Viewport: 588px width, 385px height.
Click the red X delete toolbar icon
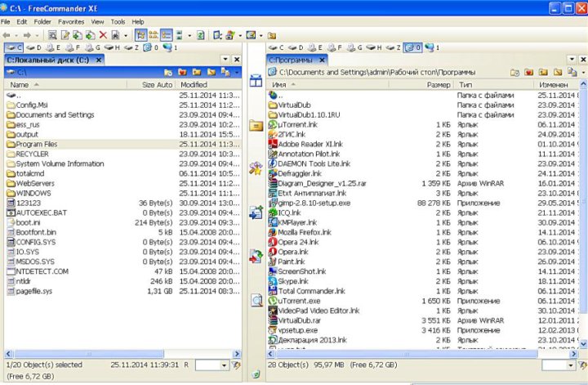click(103, 35)
